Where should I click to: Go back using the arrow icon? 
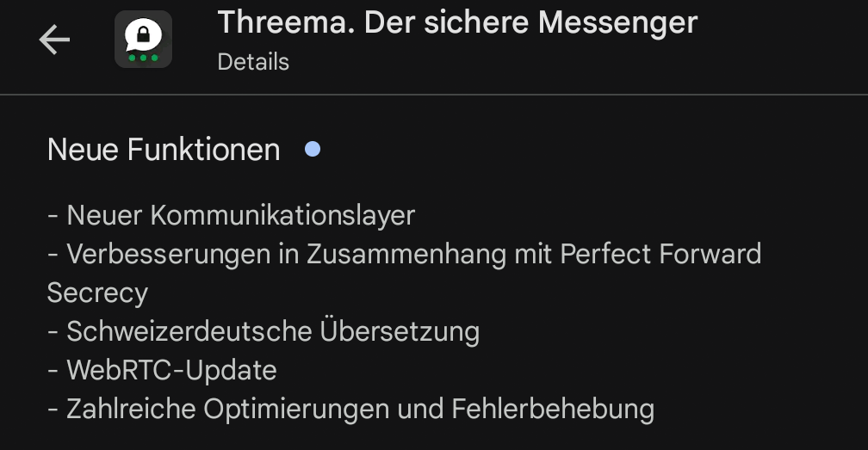point(54,40)
